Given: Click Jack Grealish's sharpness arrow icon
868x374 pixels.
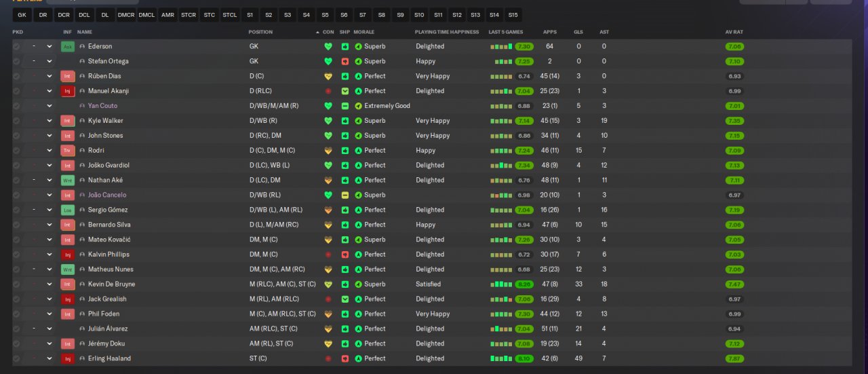Looking at the screenshot, I should (345, 299).
